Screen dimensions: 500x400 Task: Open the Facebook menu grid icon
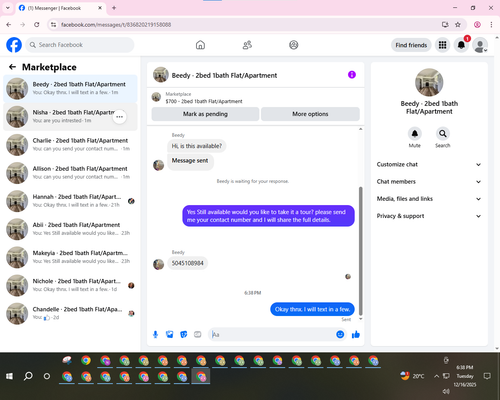[x=442, y=45]
